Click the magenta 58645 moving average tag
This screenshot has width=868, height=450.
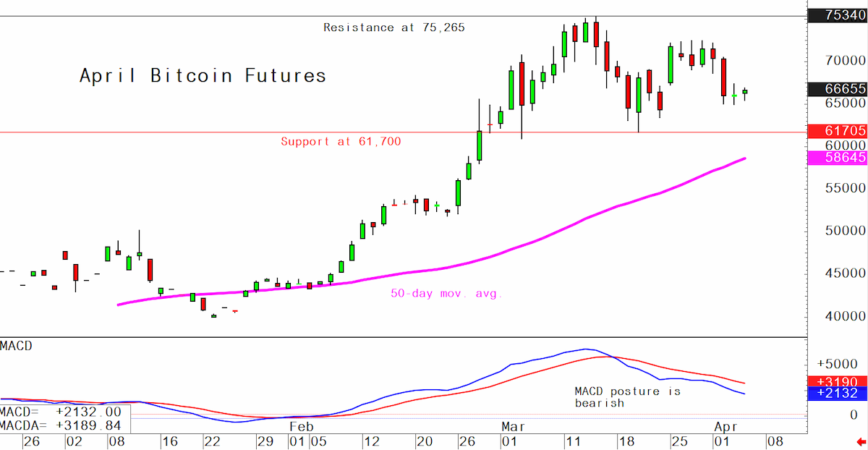pos(837,156)
